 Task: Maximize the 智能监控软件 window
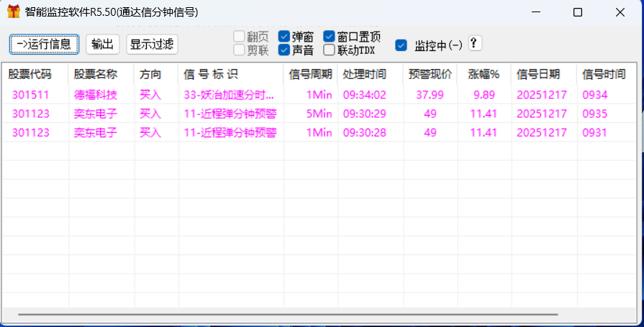[x=578, y=12]
